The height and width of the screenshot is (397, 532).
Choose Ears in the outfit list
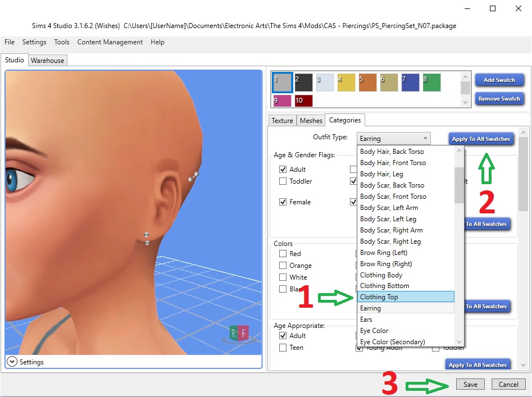point(406,320)
